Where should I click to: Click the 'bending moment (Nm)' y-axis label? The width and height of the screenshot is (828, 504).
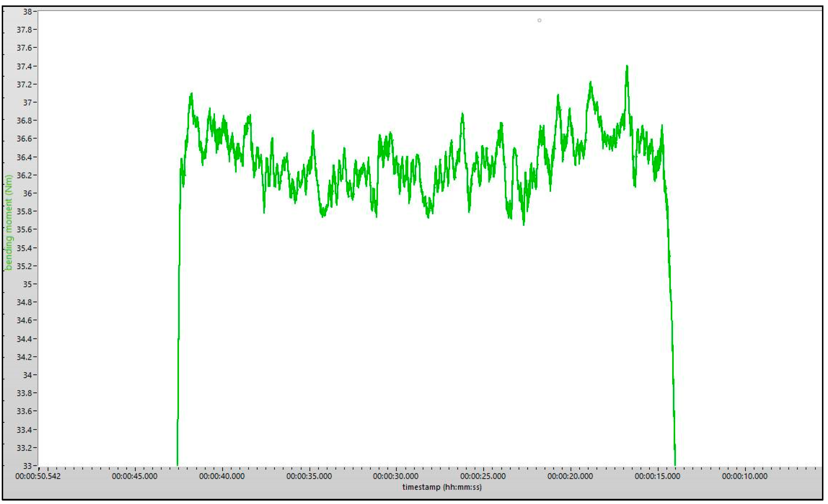click(x=9, y=222)
